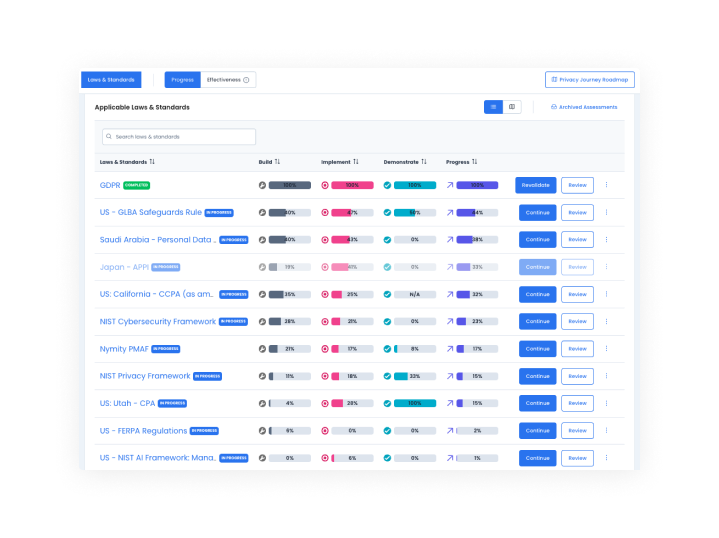Click Revalidate for GDPR
The height and width of the screenshot is (538, 719).
click(536, 185)
